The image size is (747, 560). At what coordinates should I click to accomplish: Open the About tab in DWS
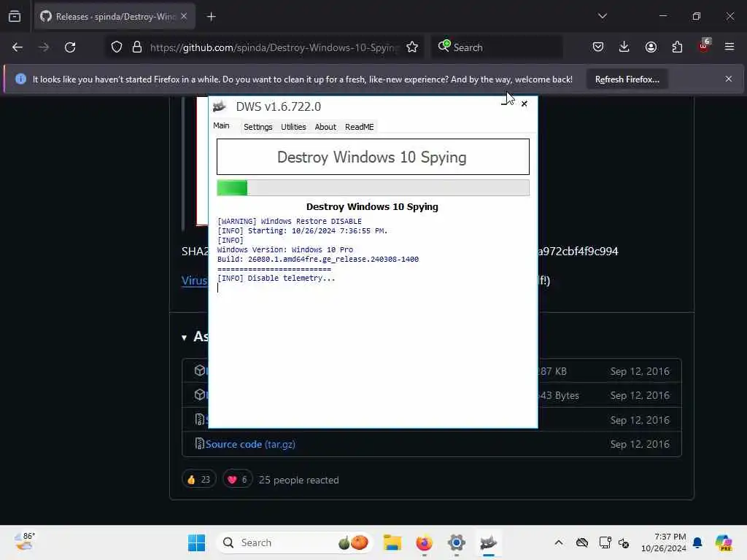pos(325,127)
